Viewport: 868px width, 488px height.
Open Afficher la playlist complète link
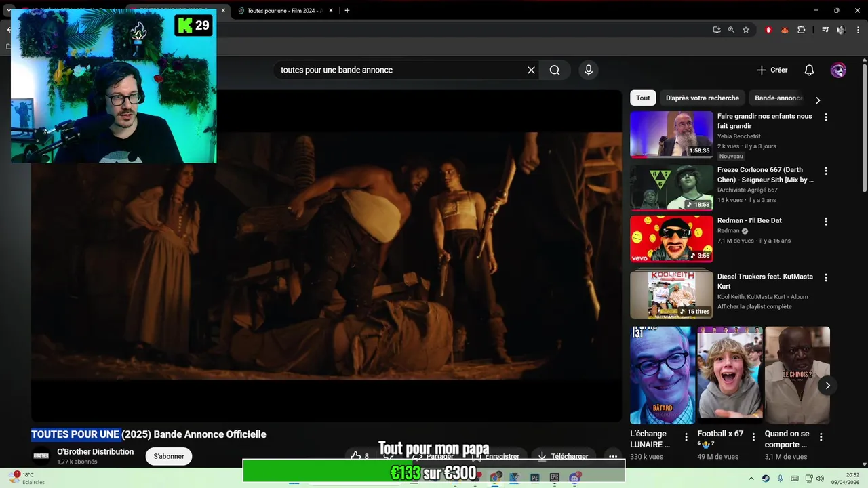pos(754,306)
